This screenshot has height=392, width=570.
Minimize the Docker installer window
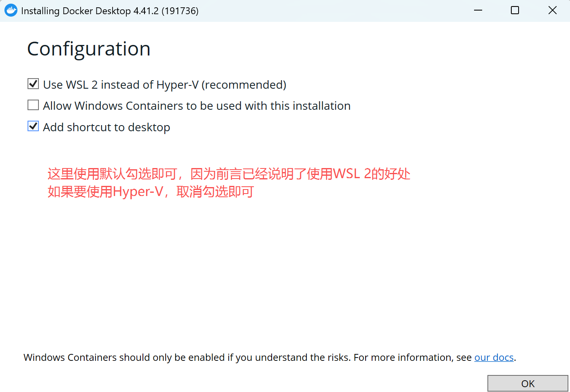(x=478, y=11)
